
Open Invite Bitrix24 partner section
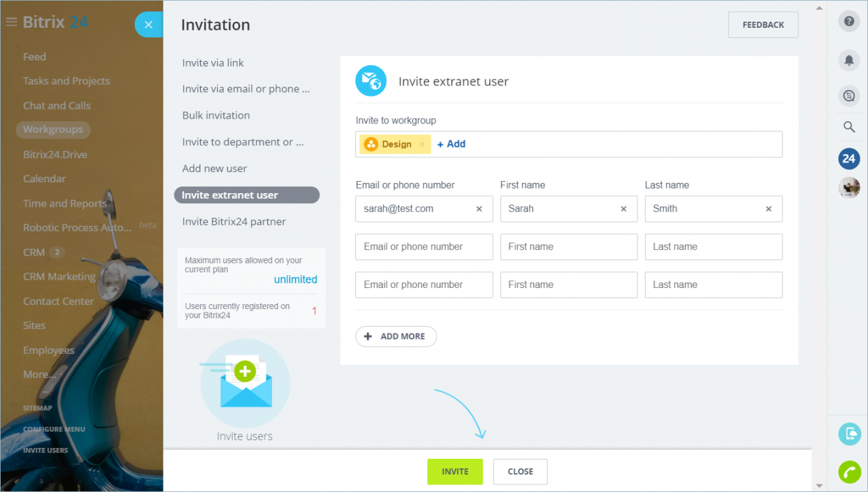point(234,222)
